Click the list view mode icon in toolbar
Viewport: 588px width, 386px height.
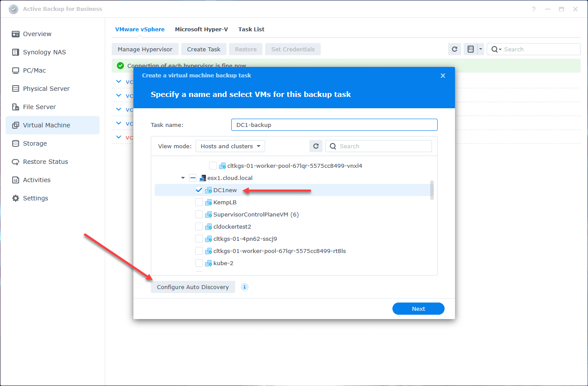(470, 49)
